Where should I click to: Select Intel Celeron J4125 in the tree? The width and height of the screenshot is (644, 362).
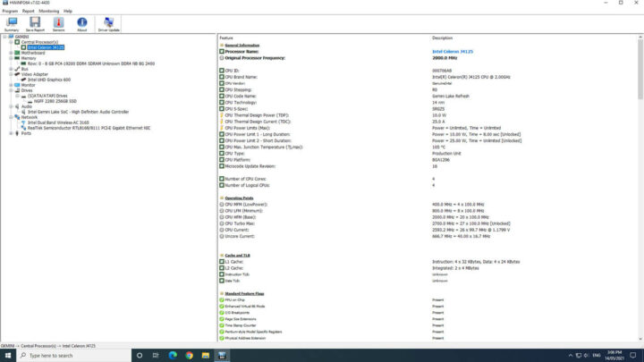(x=46, y=47)
